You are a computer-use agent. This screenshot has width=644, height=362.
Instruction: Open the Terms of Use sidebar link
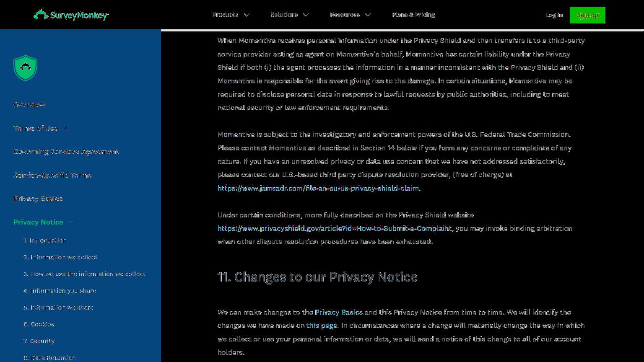pos(36,128)
